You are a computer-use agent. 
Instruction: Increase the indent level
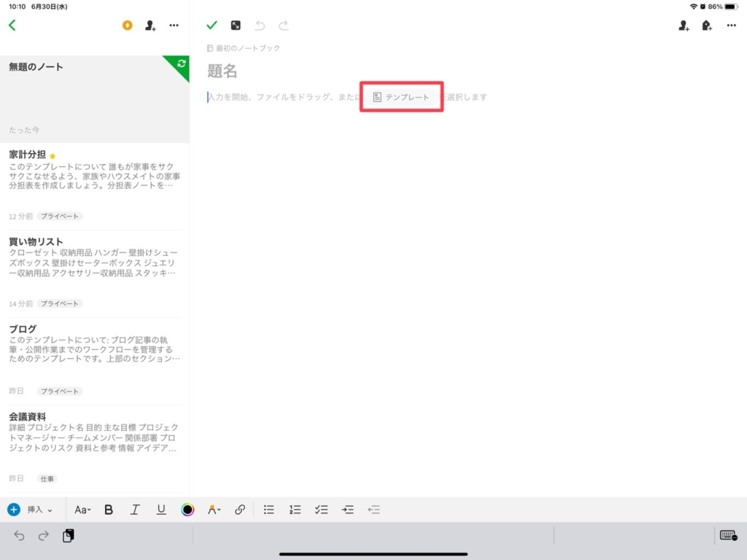(x=348, y=510)
